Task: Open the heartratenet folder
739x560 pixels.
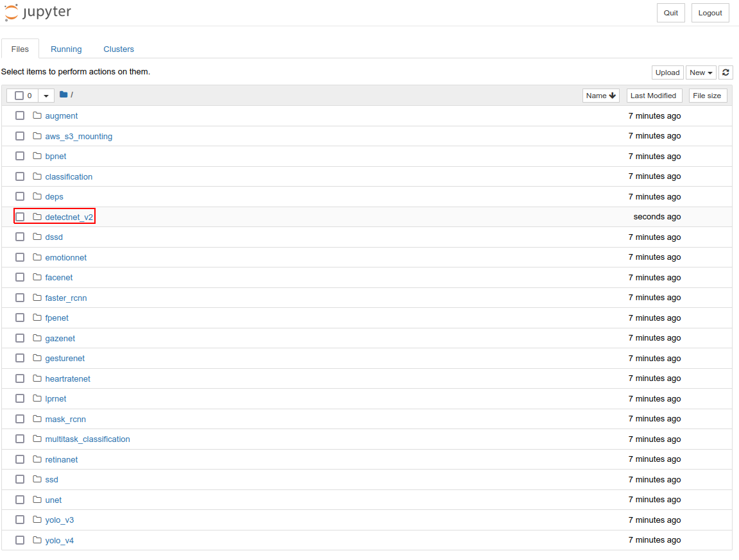Action: click(x=68, y=378)
